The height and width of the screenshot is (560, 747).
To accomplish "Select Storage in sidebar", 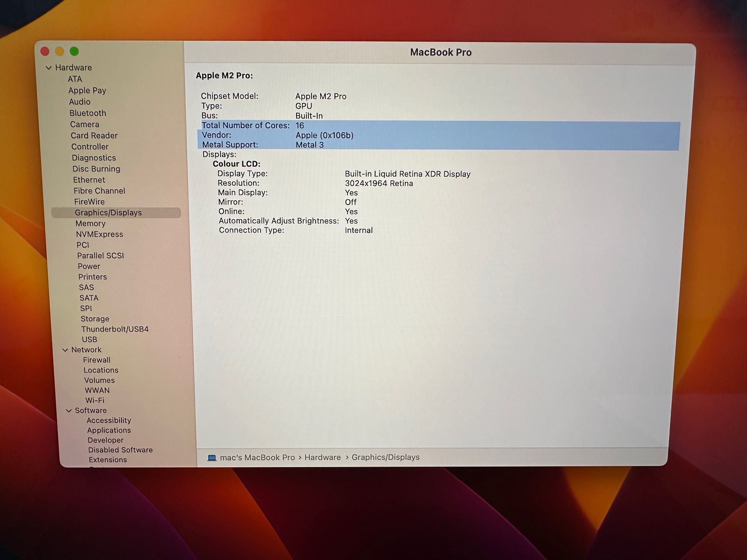I will click(x=95, y=319).
